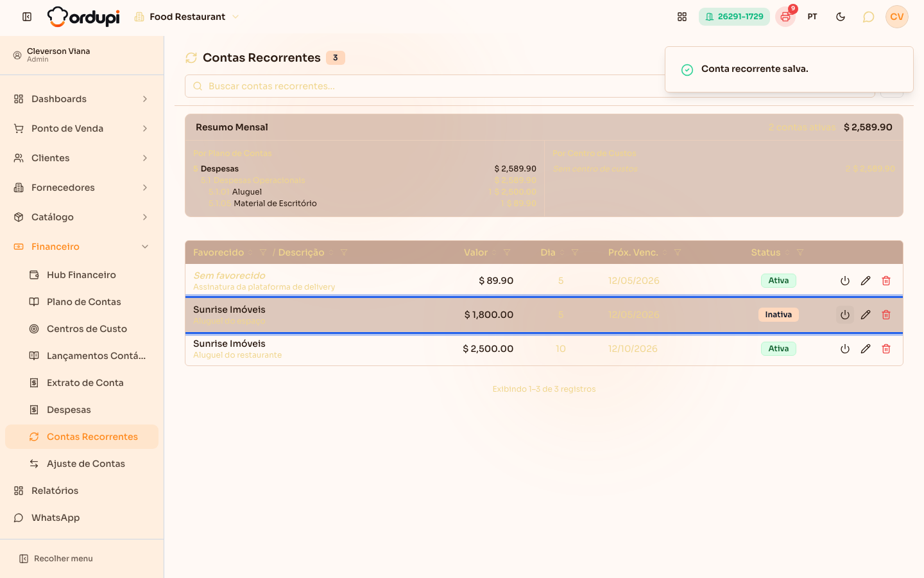Edit the $1,800.00 Sunrise Imóveis account
This screenshot has width=924, height=578.
[866, 315]
